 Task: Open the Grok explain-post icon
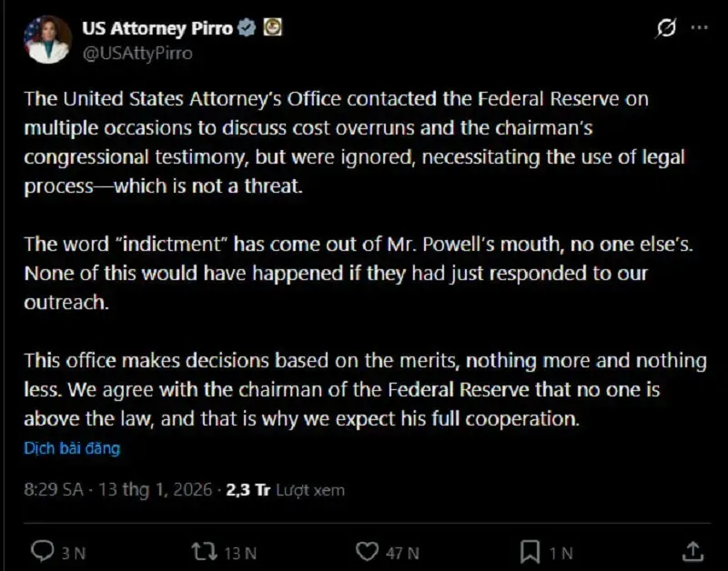(666, 28)
